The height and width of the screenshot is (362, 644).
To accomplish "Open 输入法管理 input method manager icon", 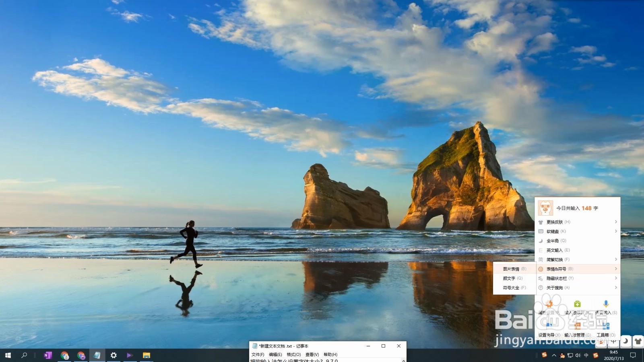I will pyautogui.click(x=577, y=325).
